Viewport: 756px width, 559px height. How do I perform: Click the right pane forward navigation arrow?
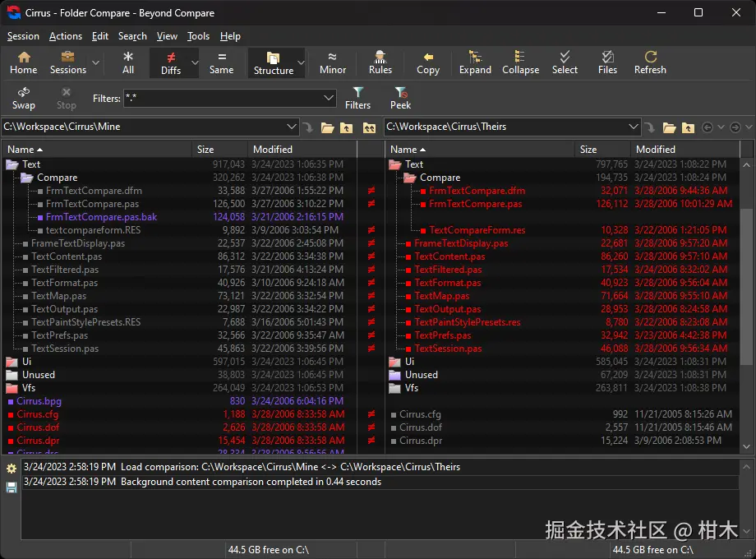735,127
